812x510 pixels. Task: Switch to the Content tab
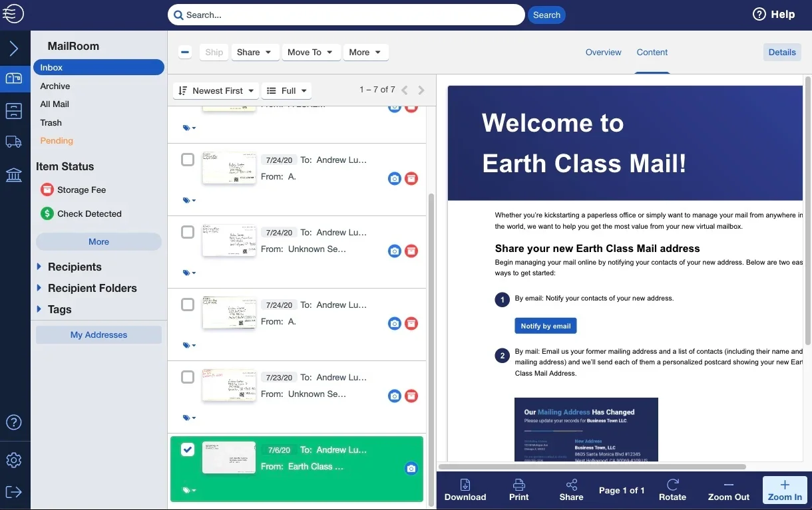(652, 52)
